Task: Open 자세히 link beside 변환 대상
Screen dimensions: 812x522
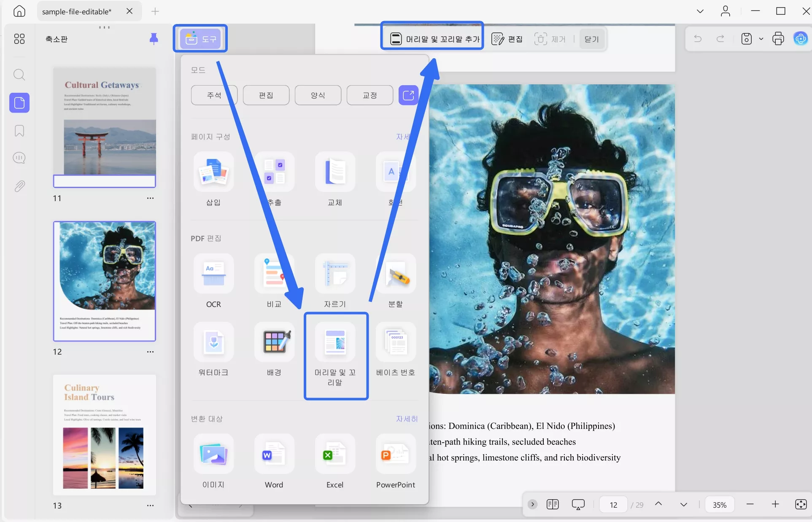Action: point(407,419)
